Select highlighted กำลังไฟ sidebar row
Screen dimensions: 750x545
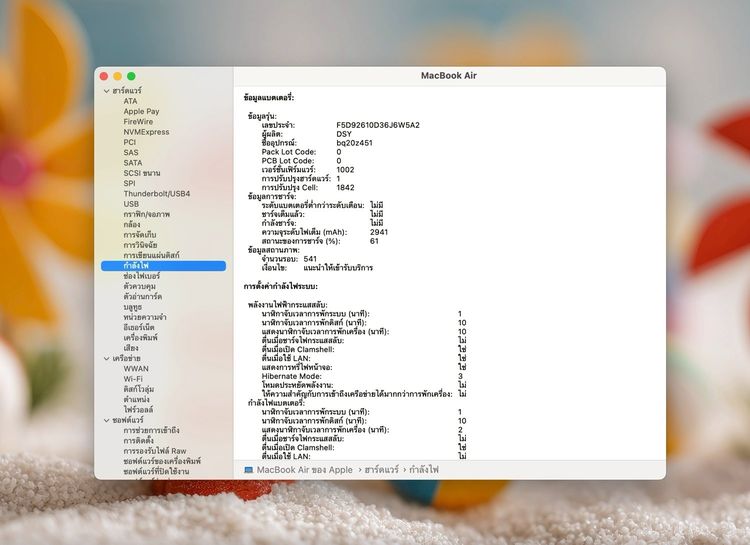(x=163, y=266)
